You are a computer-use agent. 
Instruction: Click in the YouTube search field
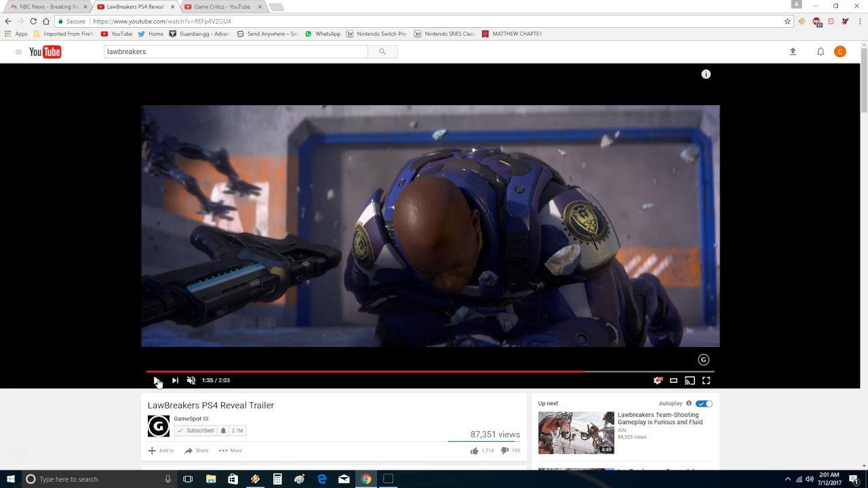click(235, 52)
